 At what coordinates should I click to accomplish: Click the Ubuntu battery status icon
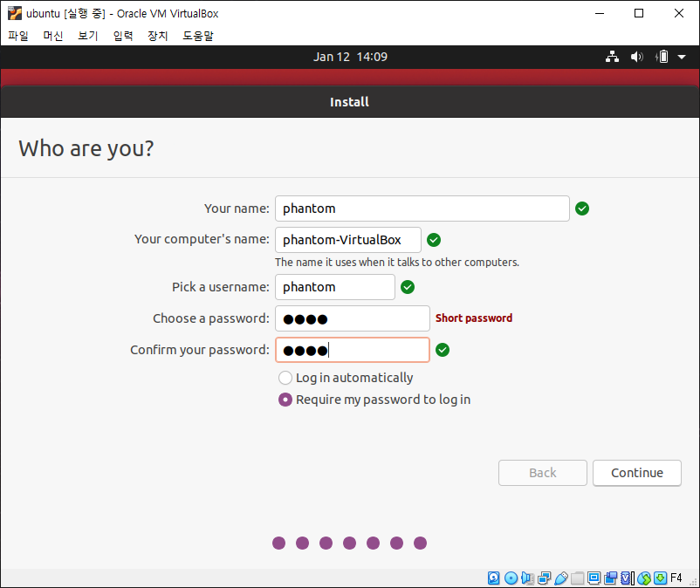[x=662, y=57]
